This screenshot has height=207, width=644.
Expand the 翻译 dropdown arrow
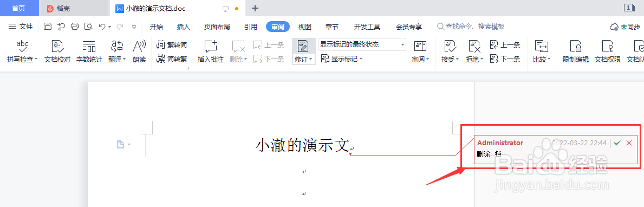point(125,59)
